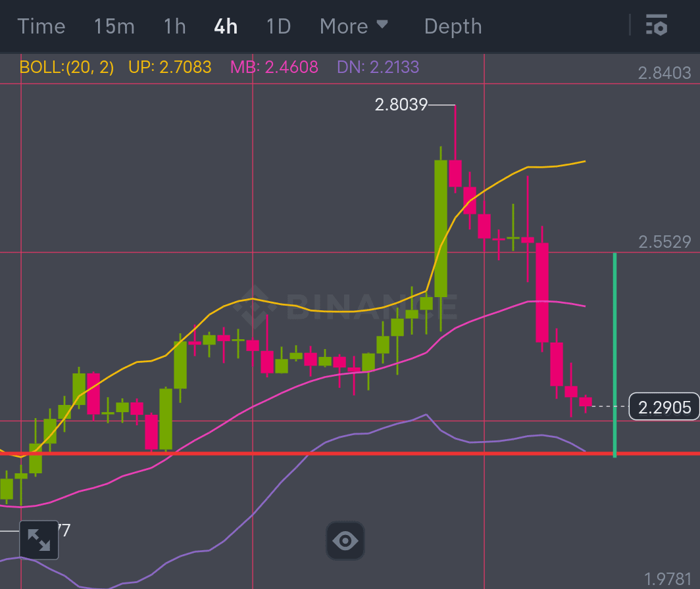Click the 2.8403 price axis label
The height and width of the screenshot is (589, 700).
664,73
